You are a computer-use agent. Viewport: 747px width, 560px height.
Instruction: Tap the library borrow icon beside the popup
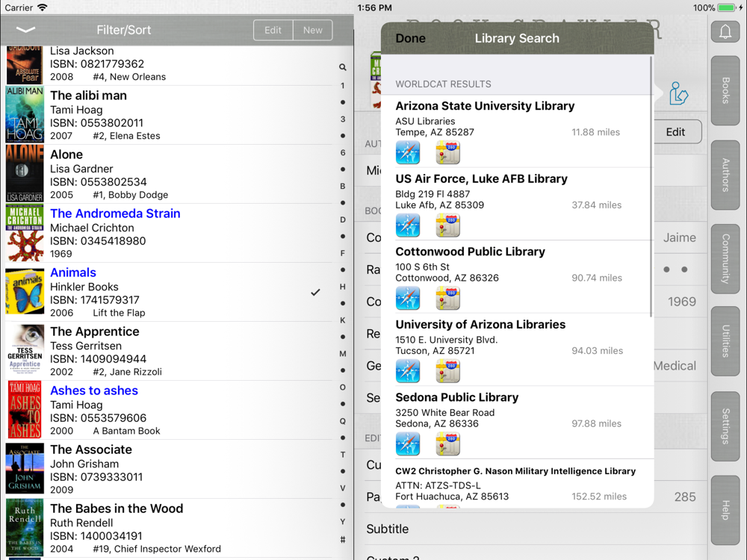point(678,93)
